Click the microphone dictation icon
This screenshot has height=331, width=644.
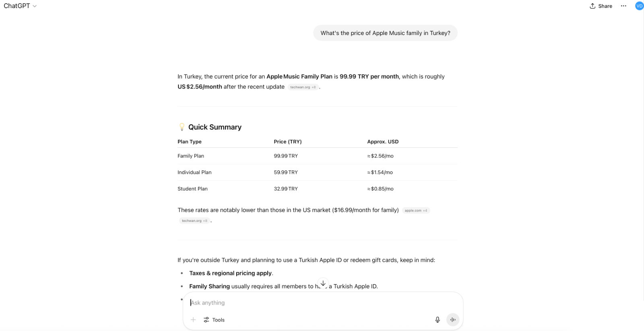(438, 320)
